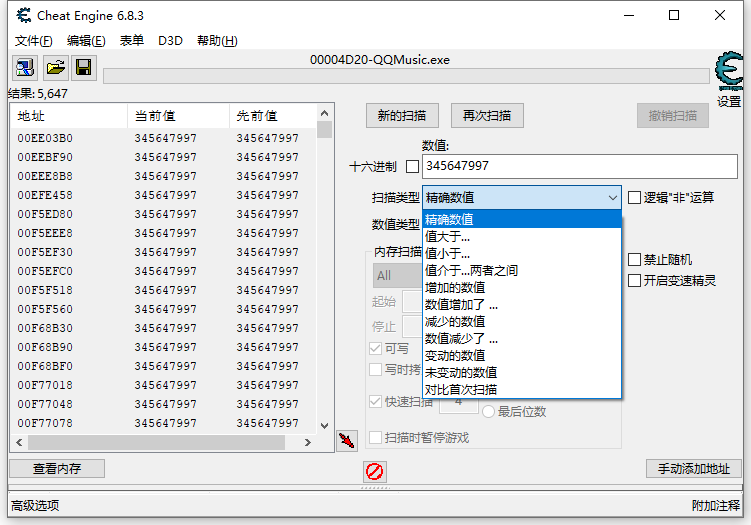Choose 未变动的数值 scan type option

point(461,372)
